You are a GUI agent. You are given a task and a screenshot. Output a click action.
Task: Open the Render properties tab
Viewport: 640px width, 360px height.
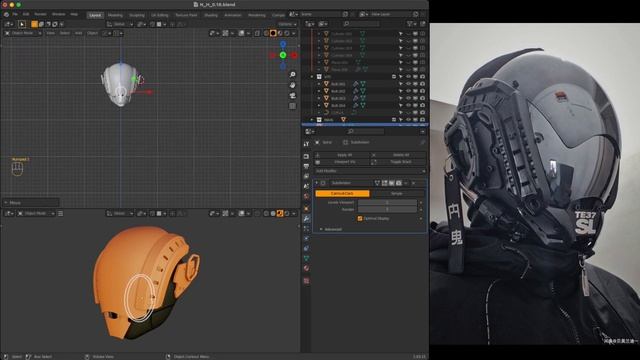pyautogui.click(x=307, y=157)
